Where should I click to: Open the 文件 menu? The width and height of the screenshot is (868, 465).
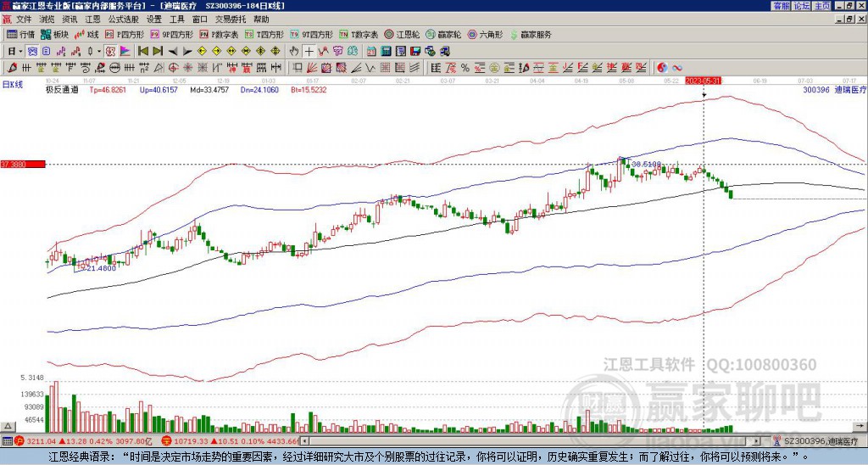pos(24,20)
